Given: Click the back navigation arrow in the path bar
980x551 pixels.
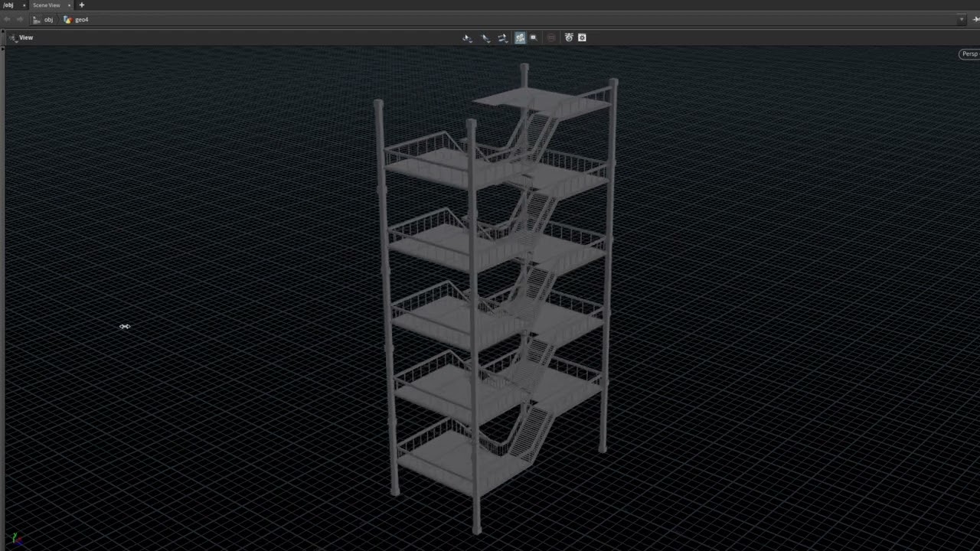Looking at the screenshot, I should tap(8, 19).
